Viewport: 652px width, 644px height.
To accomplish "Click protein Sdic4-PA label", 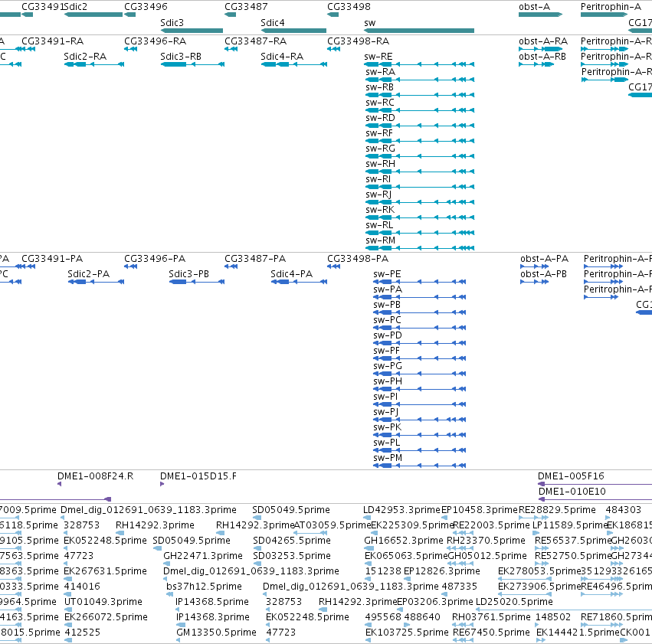I will coord(291,274).
